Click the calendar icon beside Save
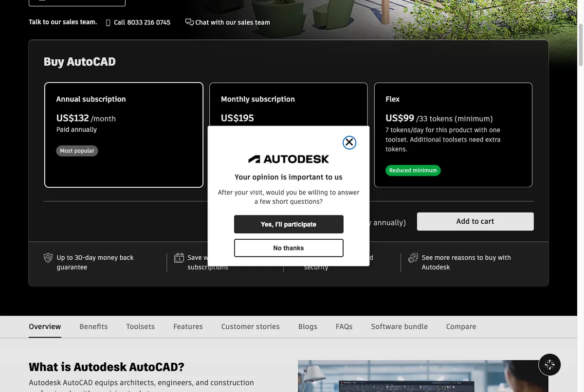 coord(179,258)
